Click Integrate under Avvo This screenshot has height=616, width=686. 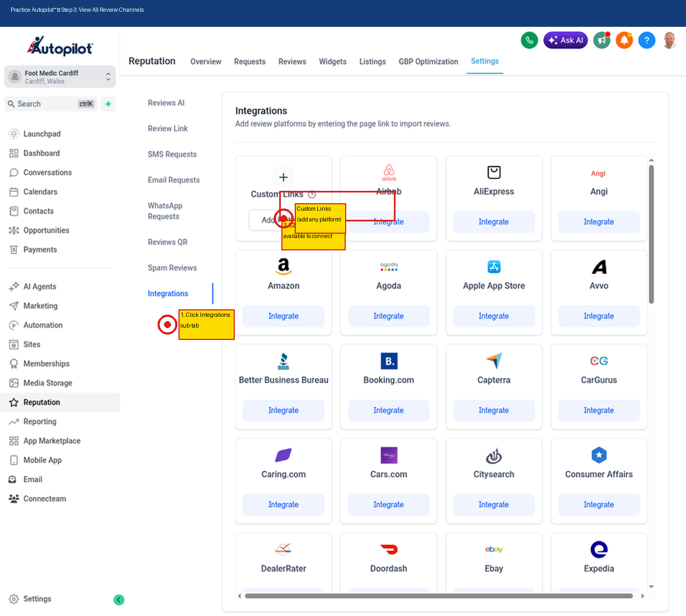[599, 316]
